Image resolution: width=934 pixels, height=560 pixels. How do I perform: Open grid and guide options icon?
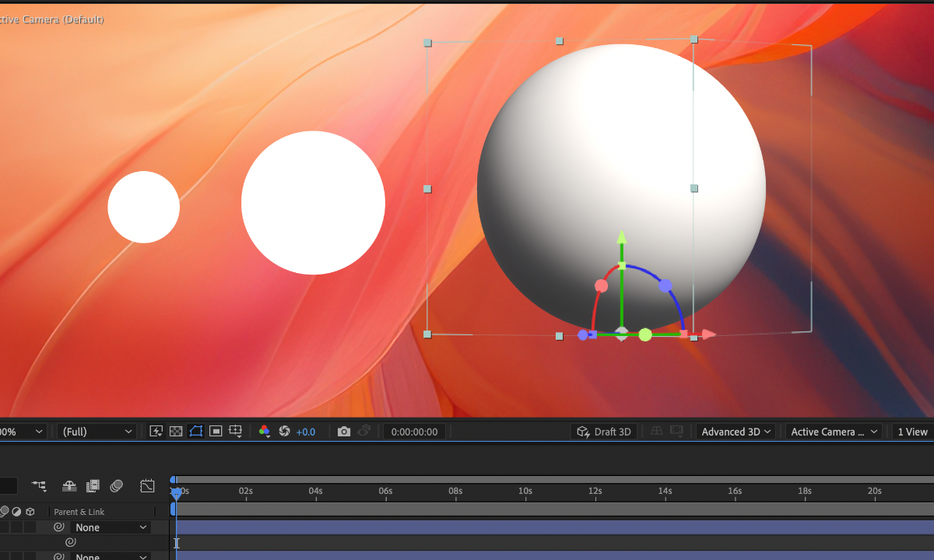click(x=236, y=432)
